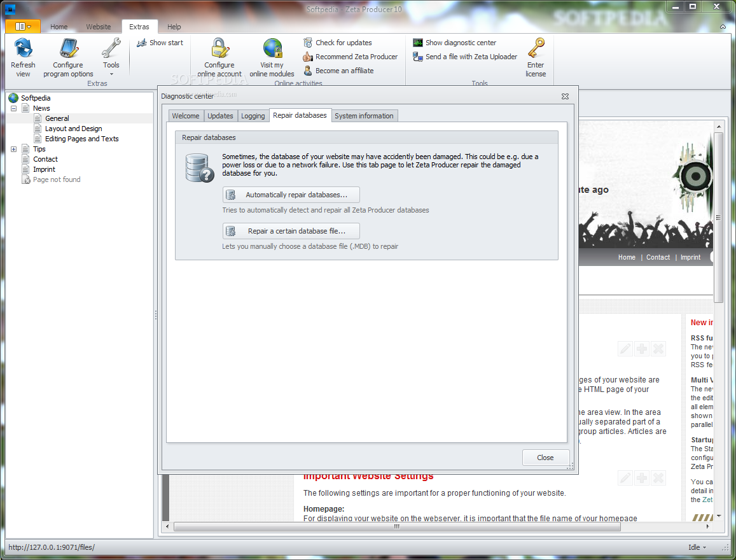Click Recommend Zeta Producer
Viewport: 736px width, 560px height.
pos(350,57)
